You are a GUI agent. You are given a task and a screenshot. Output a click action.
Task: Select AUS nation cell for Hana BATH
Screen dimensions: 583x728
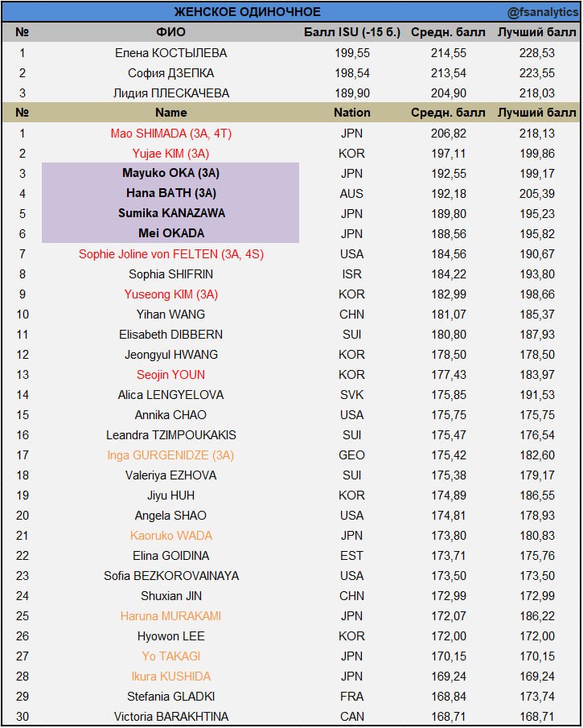[x=352, y=194]
